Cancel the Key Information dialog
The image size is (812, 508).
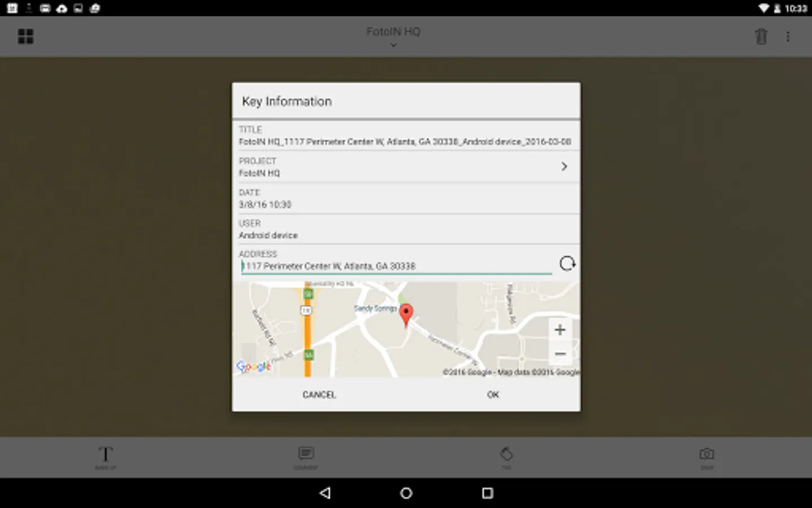[319, 395]
